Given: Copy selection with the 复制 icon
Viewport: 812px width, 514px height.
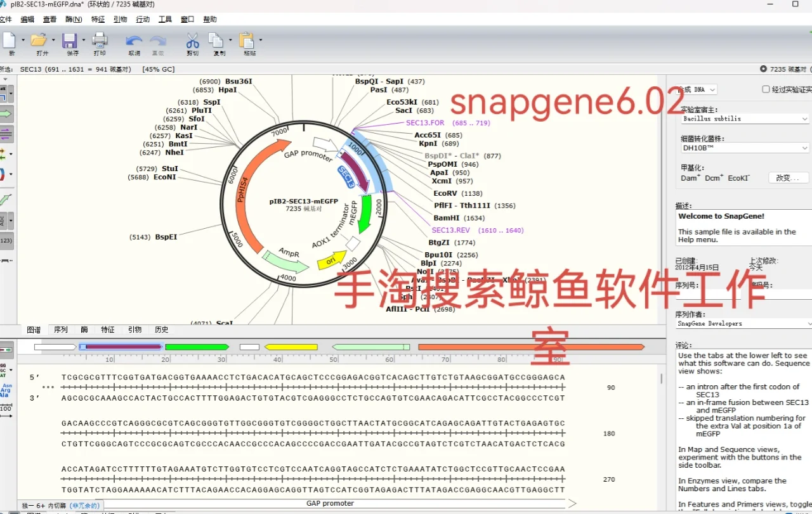Looking at the screenshot, I should pyautogui.click(x=216, y=41).
